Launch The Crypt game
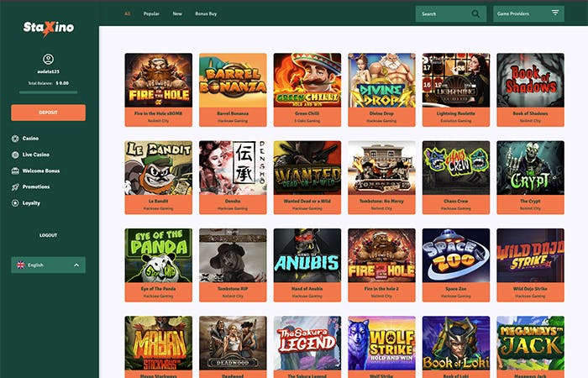588x378 pixels. click(530, 177)
